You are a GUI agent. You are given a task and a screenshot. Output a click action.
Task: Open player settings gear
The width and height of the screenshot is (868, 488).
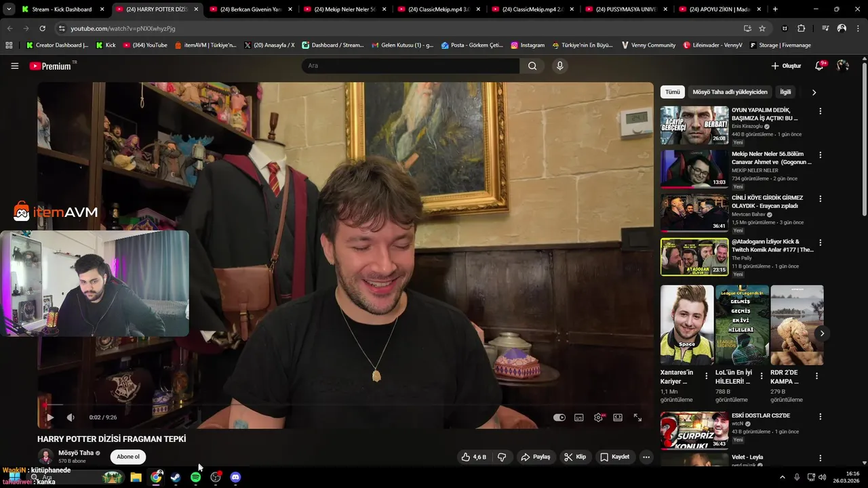click(599, 418)
